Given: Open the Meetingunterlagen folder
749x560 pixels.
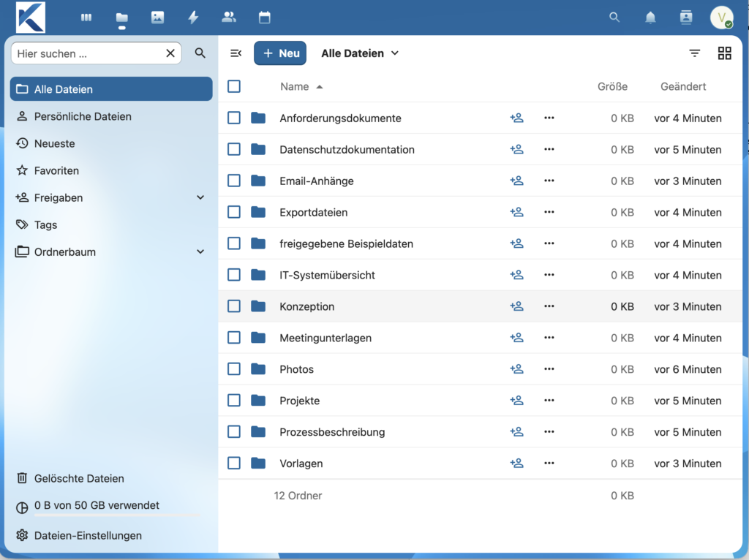Looking at the screenshot, I should (x=325, y=338).
